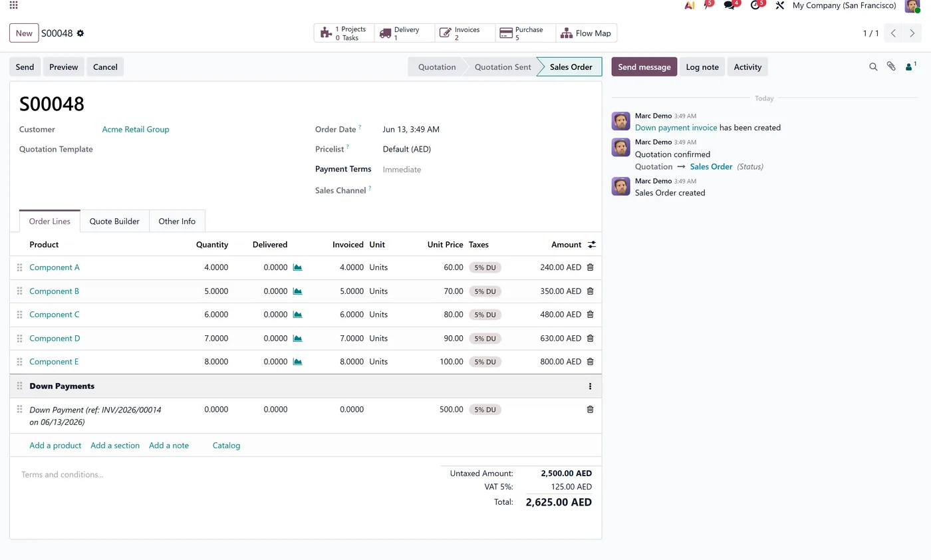Screen dimensions: 931x560
Task: Delete the Component C order line
Action: (x=590, y=315)
